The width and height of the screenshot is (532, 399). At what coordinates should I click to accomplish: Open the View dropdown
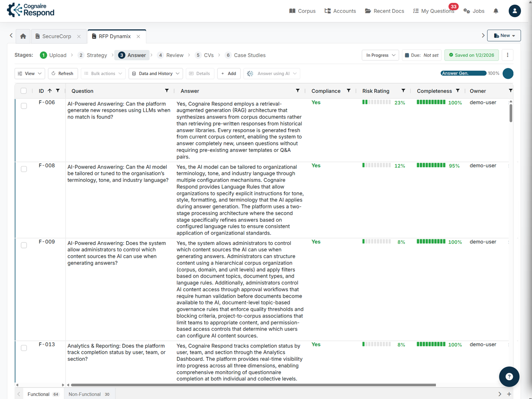tap(29, 73)
